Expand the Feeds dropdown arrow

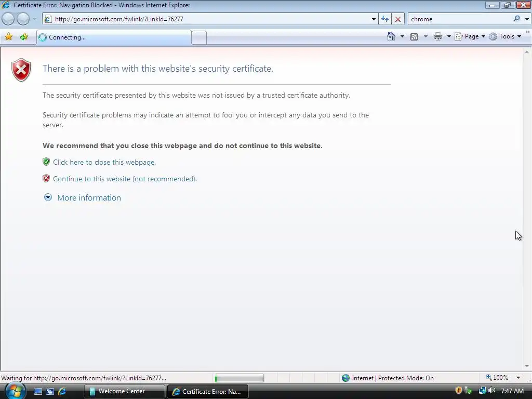425,36
